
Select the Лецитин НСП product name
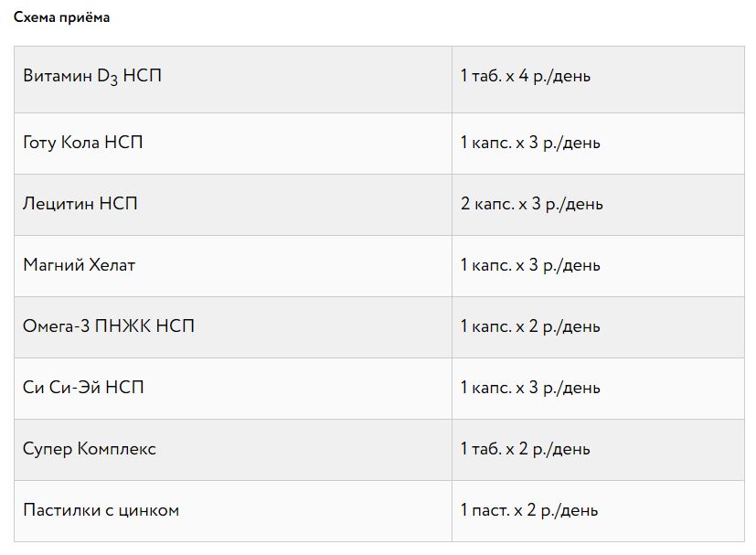click(80, 204)
